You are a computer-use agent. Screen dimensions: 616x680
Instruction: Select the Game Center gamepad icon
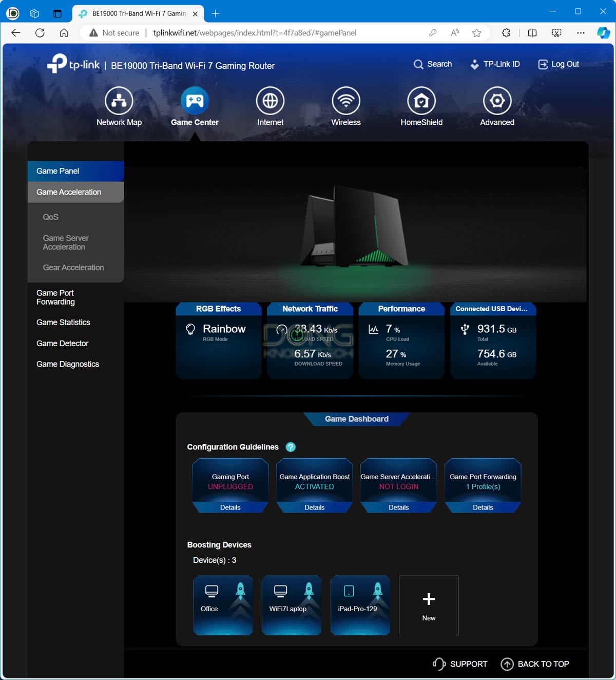[x=195, y=101]
